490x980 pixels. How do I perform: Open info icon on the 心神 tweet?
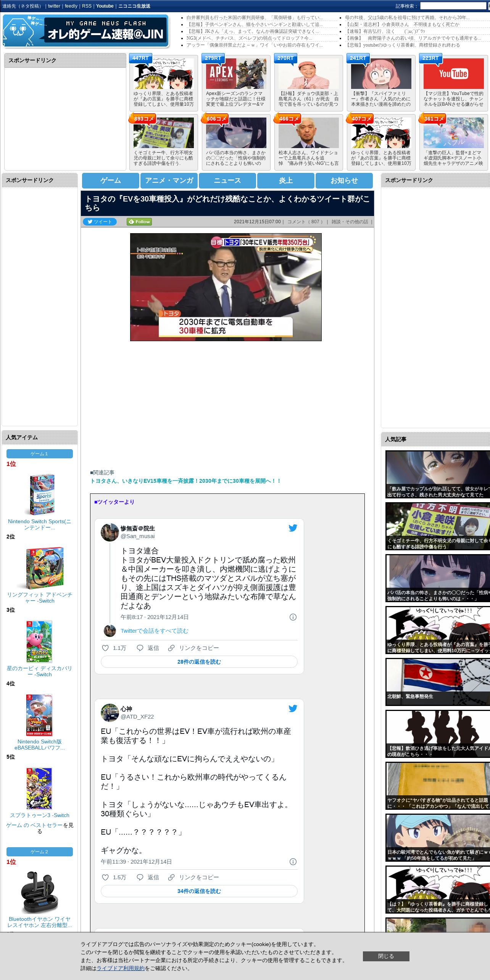[293, 862]
